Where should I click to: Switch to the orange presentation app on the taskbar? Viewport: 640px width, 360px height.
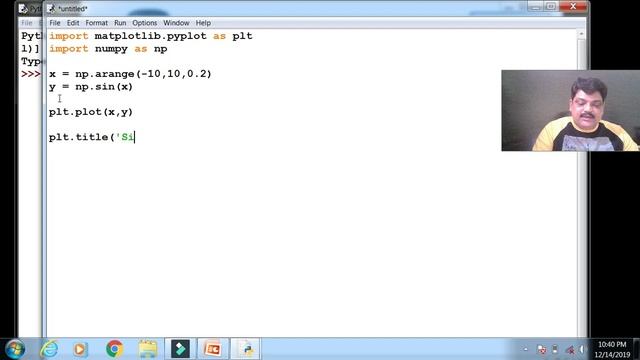[213, 349]
